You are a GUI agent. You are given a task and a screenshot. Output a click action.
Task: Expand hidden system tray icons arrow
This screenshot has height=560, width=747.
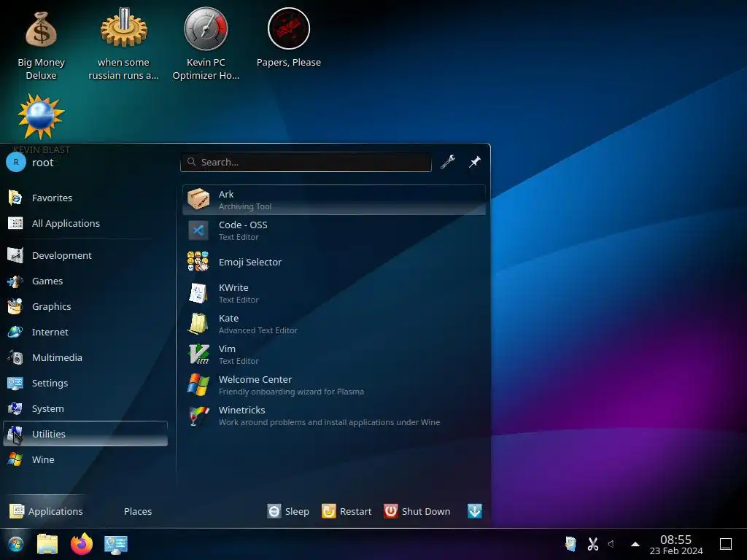point(635,544)
